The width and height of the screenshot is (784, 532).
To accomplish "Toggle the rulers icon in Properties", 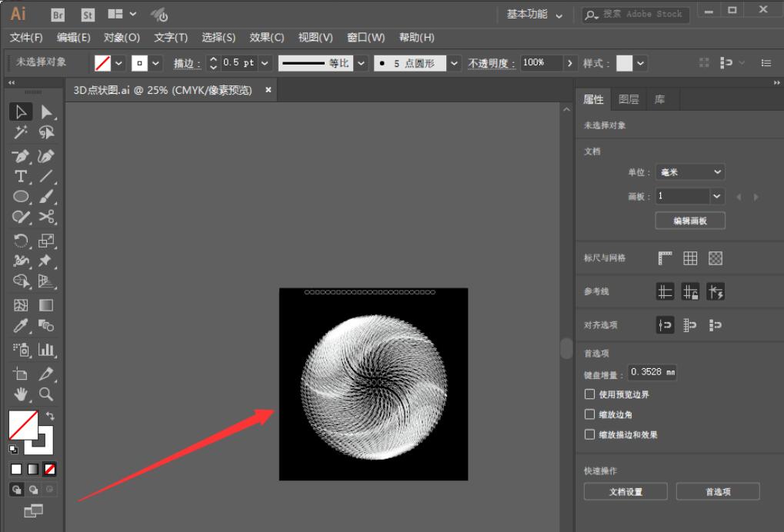I will tap(665, 258).
